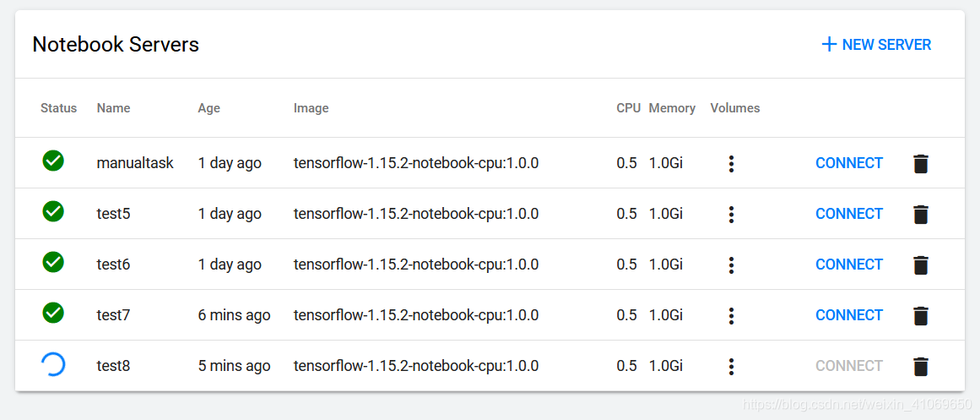Connect to the test7 notebook server
This screenshot has height=420, width=980.
[849, 315]
